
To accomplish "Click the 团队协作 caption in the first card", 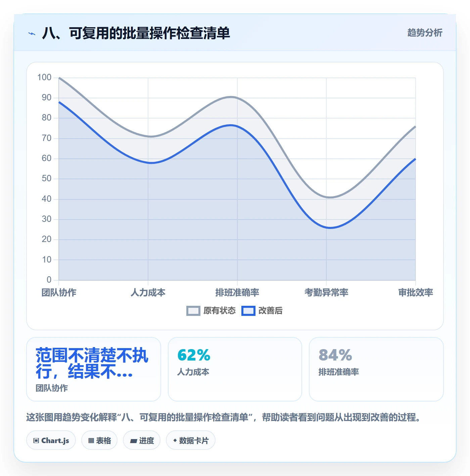I will click(52, 388).
